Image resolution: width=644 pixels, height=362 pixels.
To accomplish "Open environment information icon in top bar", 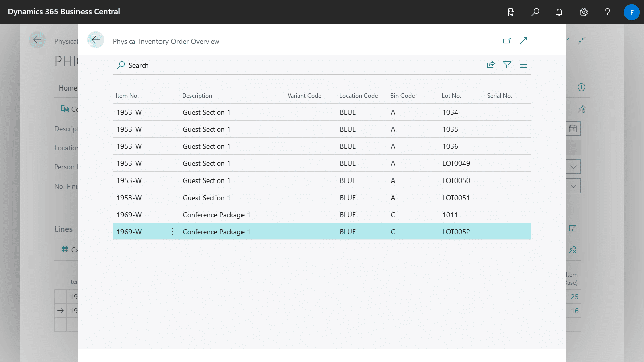I will 511,12.
